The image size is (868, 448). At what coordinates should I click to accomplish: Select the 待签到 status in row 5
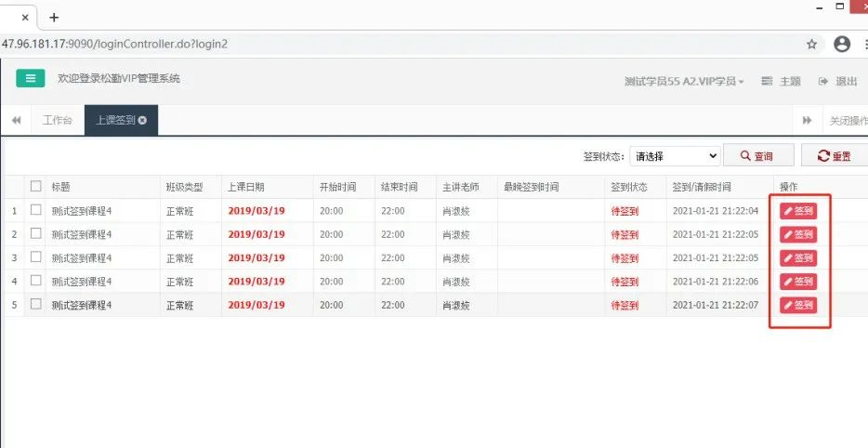[625, 305]
